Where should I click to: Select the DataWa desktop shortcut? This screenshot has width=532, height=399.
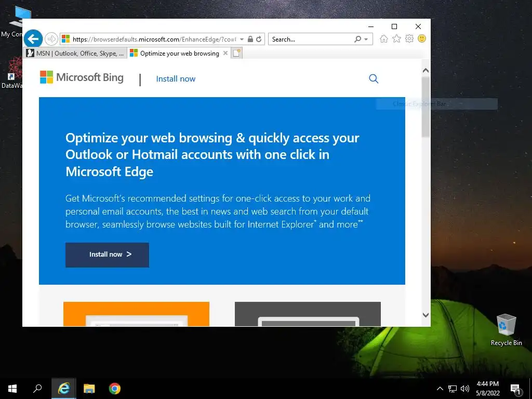[12, 73]
